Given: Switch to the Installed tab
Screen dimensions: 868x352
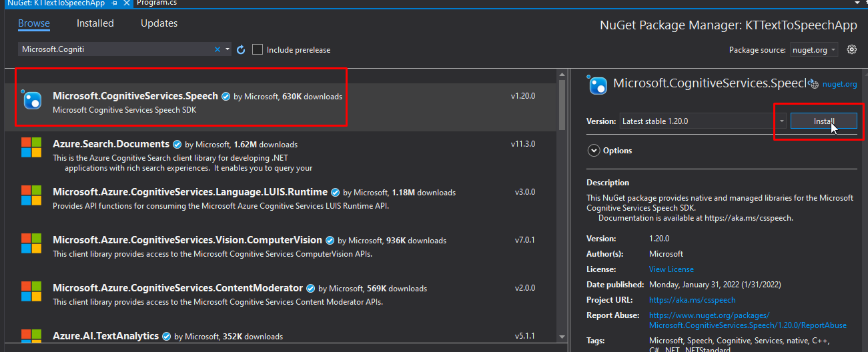Looking at the screenshot, I should [x=95, y=23].
